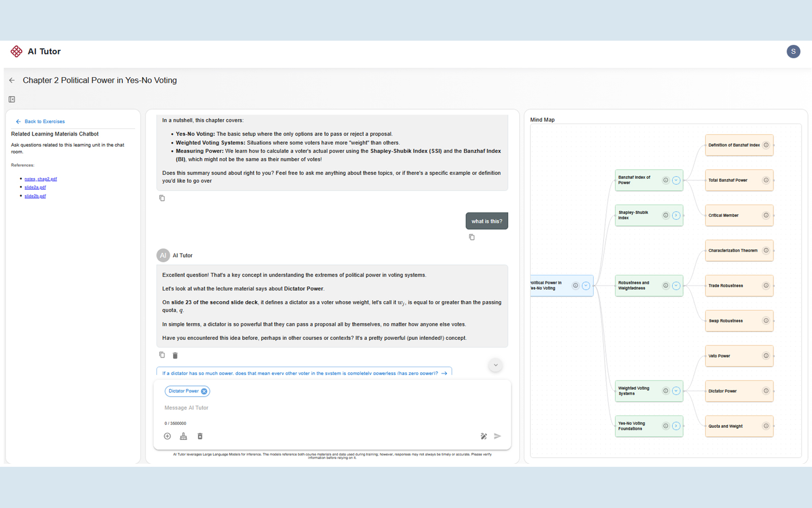The width and height of the screenshot is (812, 508).
Task: Open the notes_chap2.pdf reference
Action: click(x=41, y=179)
